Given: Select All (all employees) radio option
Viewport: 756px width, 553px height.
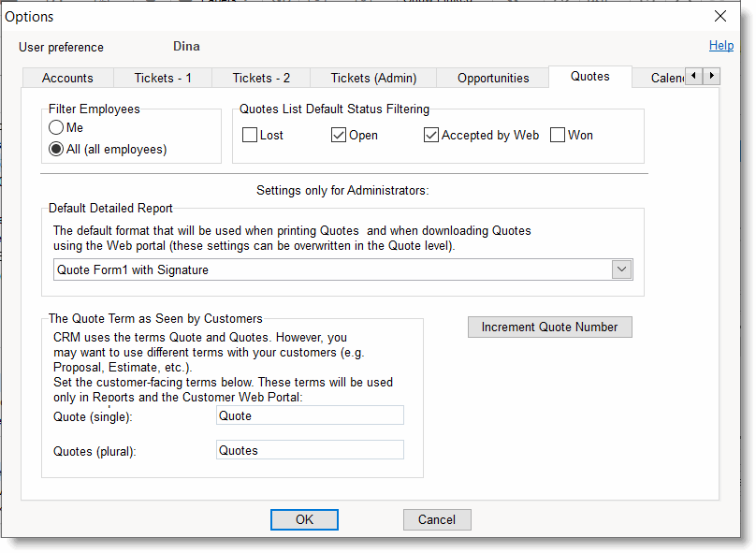Looking at the screenshot, I should pyautogui.click(x=57, y=149).
